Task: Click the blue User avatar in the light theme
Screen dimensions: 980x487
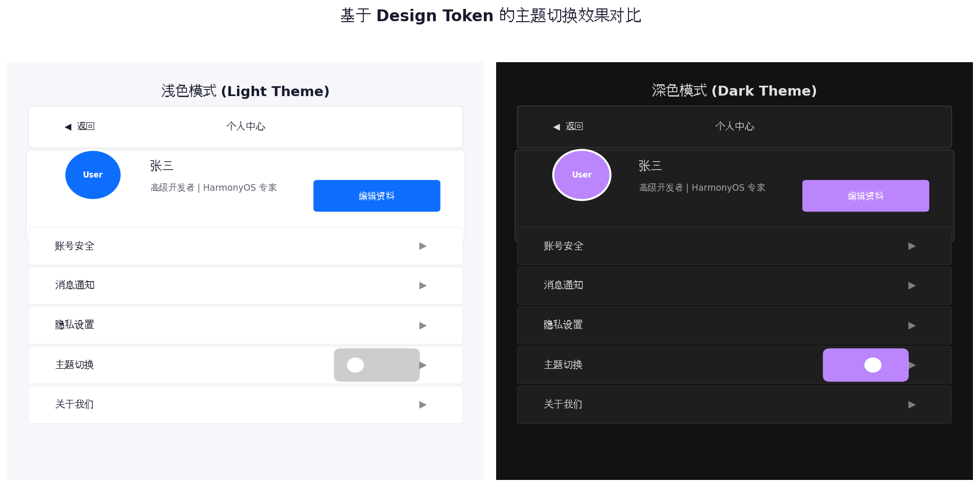Action: [93, 175]
